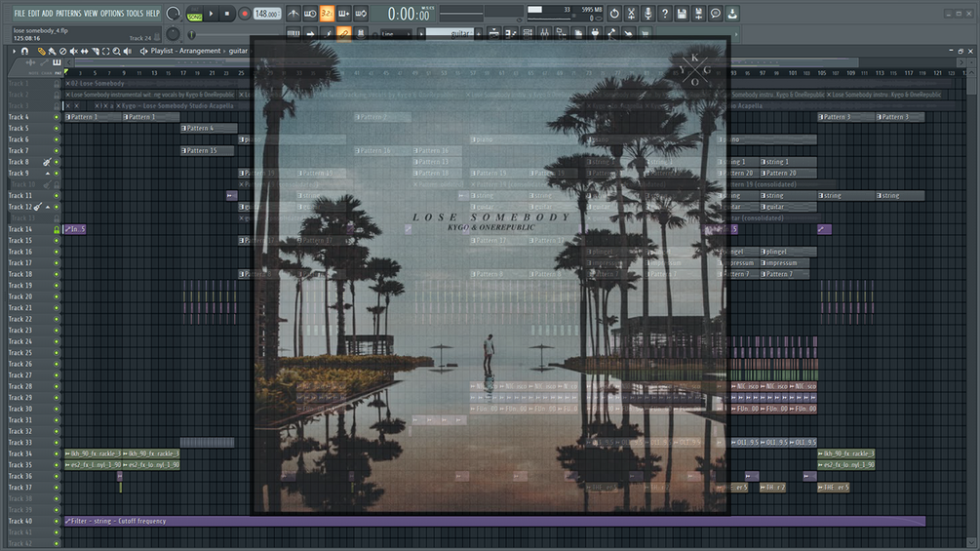Open the FILE menu
This screenshot has width=980, height=551.
[20, 13]
